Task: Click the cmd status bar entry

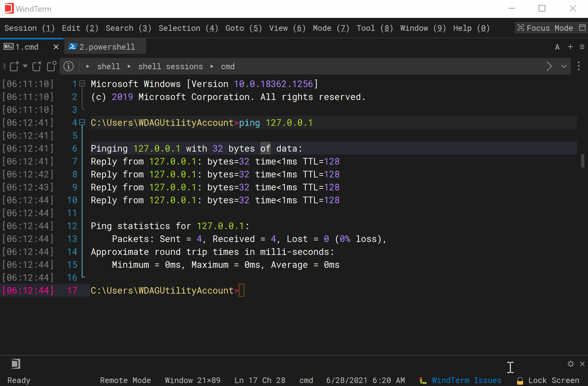Action: click(306, 380)
